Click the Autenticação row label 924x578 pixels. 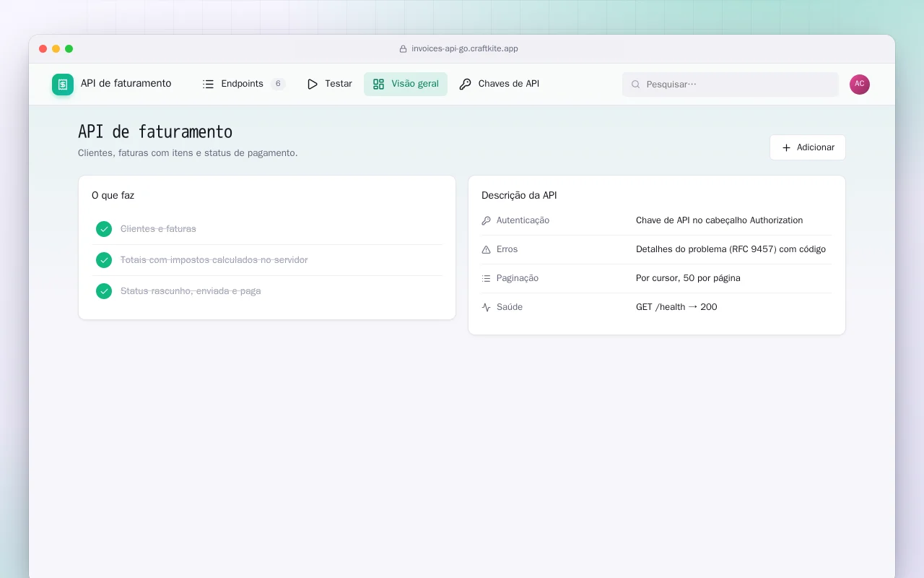pos(523,220)
